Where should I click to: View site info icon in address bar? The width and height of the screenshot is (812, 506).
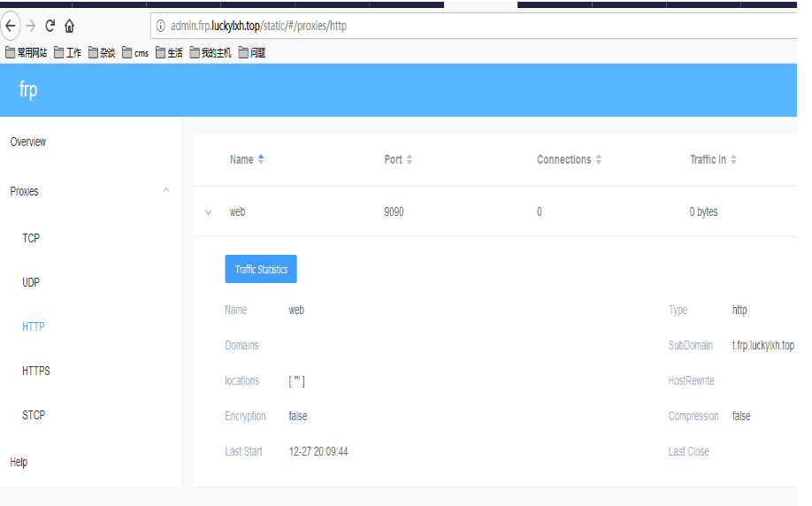(160, 26)
